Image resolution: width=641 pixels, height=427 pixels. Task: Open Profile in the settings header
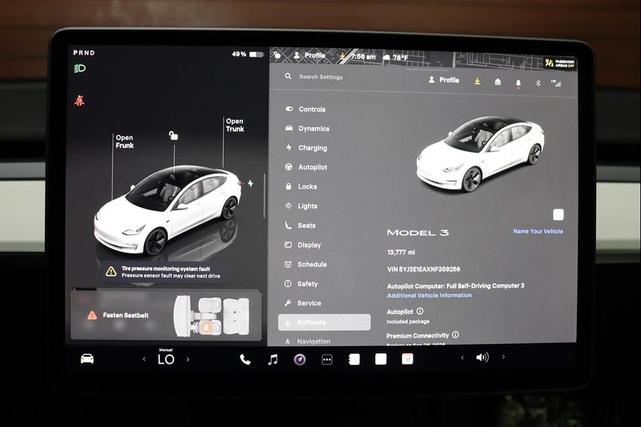click(444, 80)
